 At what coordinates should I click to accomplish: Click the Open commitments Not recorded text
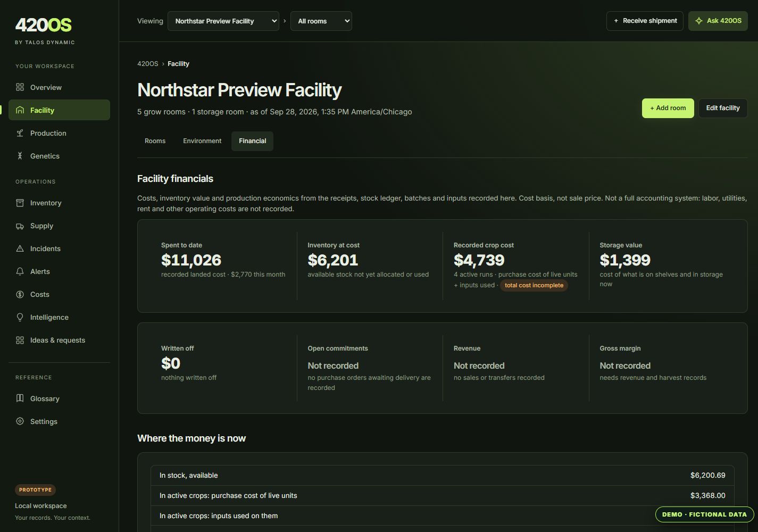click(333, 366)
